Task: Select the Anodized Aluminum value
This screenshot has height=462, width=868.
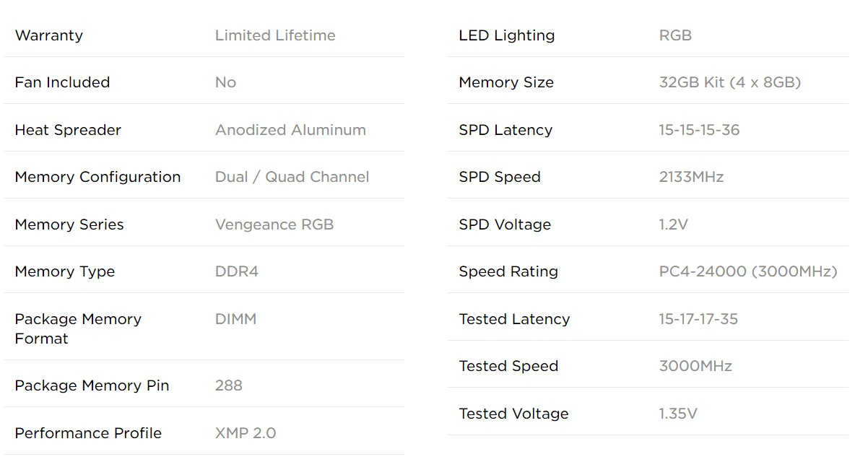Action: [290, 130]
